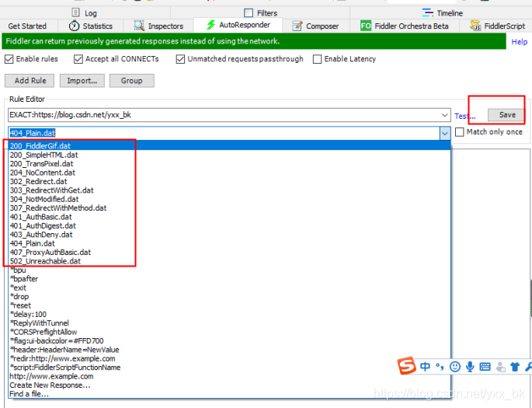Choose 303_RedirectWithGet.dat option
Screen dimensions: 532x408
[230, 190]
